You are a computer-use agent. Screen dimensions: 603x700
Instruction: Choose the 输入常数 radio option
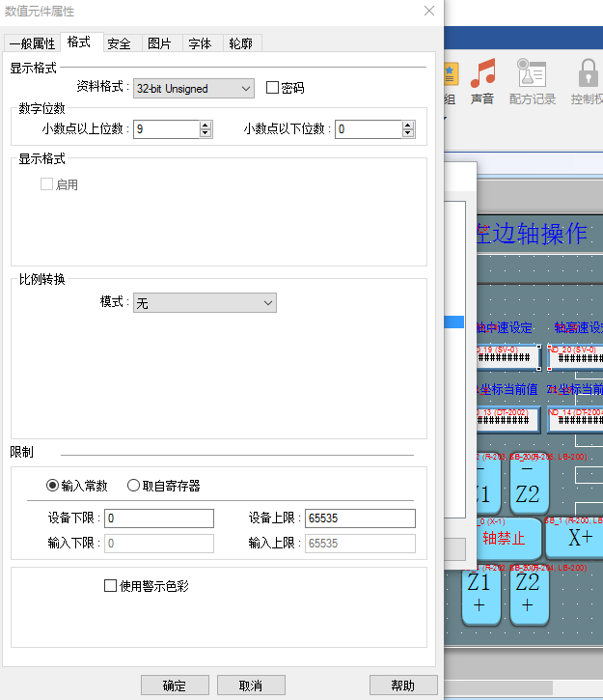pyautogui.click(x=52, y=485)
